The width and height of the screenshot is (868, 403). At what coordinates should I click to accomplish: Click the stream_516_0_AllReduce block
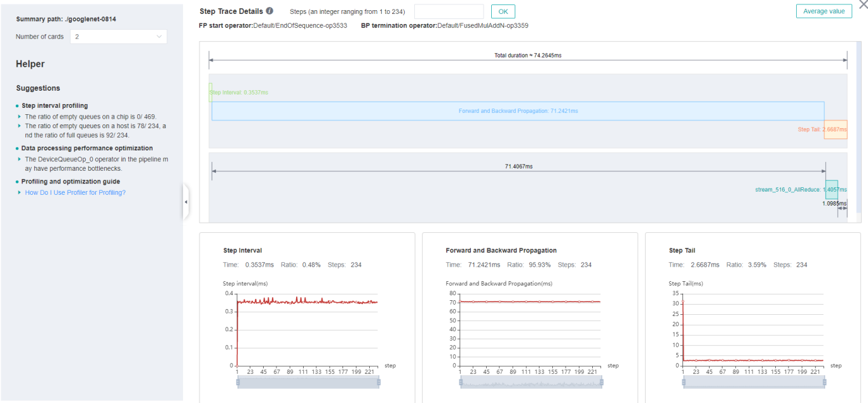(831, 189)
